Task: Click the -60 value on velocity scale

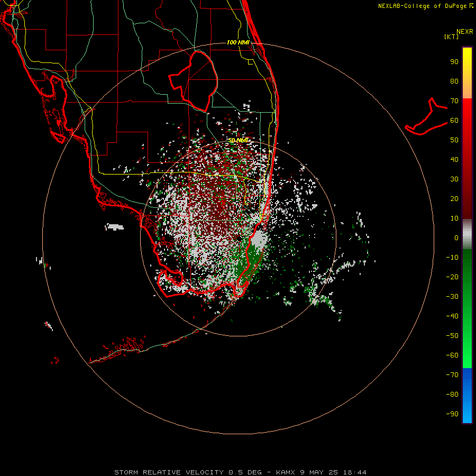Action: coord(452,355)
